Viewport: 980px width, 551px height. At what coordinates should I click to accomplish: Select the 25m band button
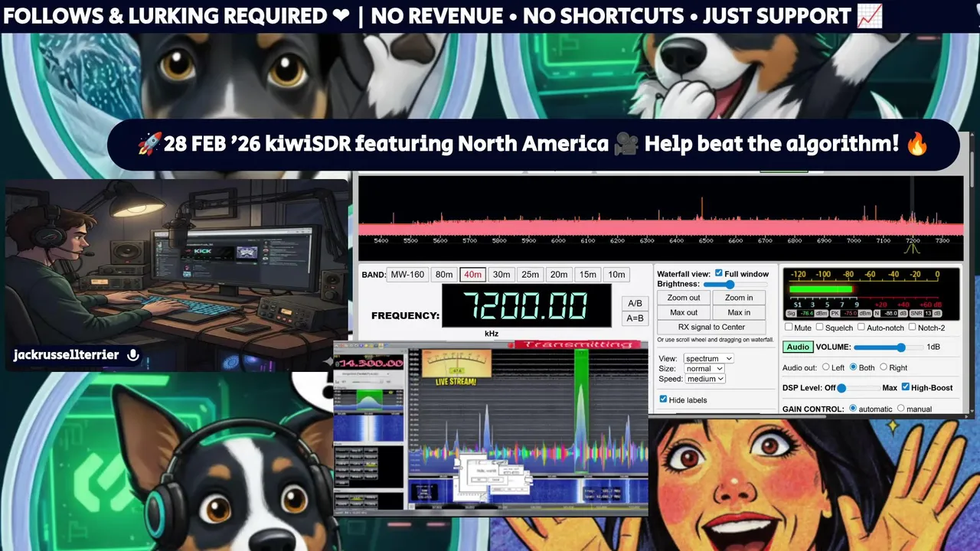click(530, 275)
